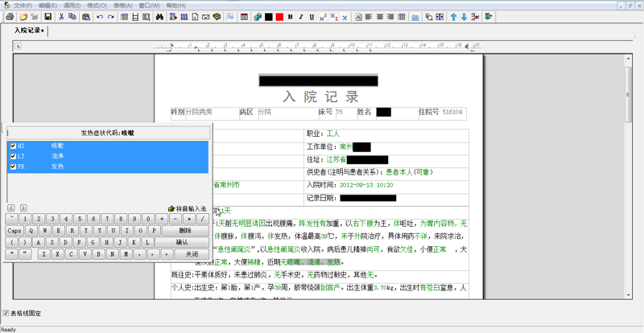Click the green book icon in toolbar

[217, 17]
